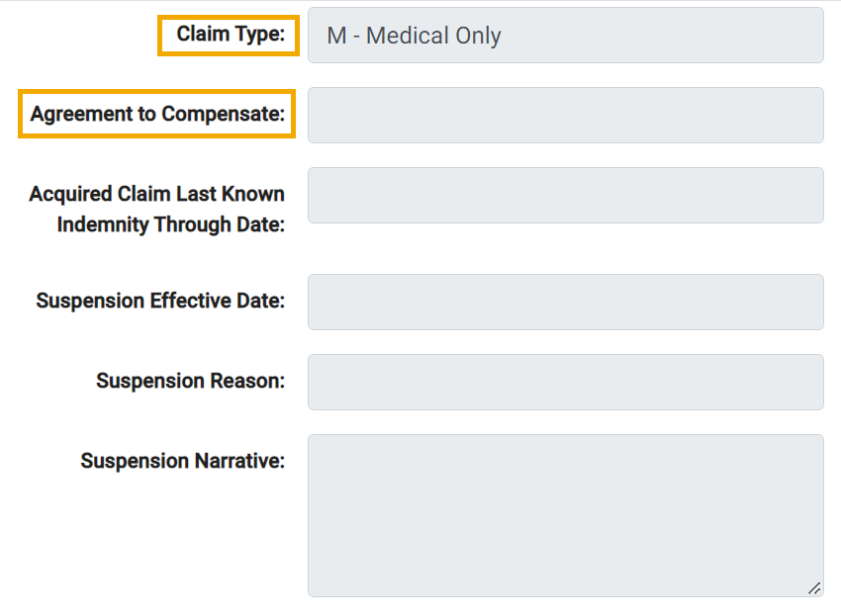
Task: Click the resize handle of Suspension Narrative box
Action: click(x=813, y=587)
